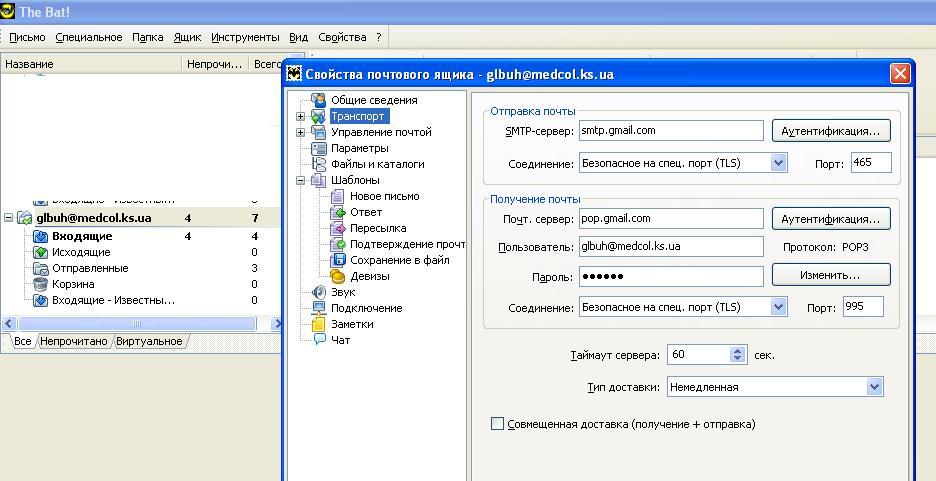Toggle Совмещенная доставка checkbox
Viewport: 936px width, 481px height.
pos(497,424)
